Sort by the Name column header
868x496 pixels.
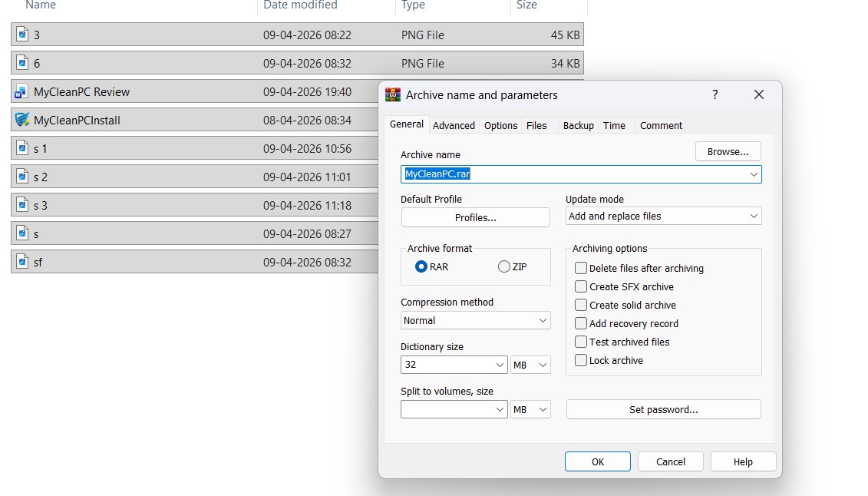[x=41, y=5]
